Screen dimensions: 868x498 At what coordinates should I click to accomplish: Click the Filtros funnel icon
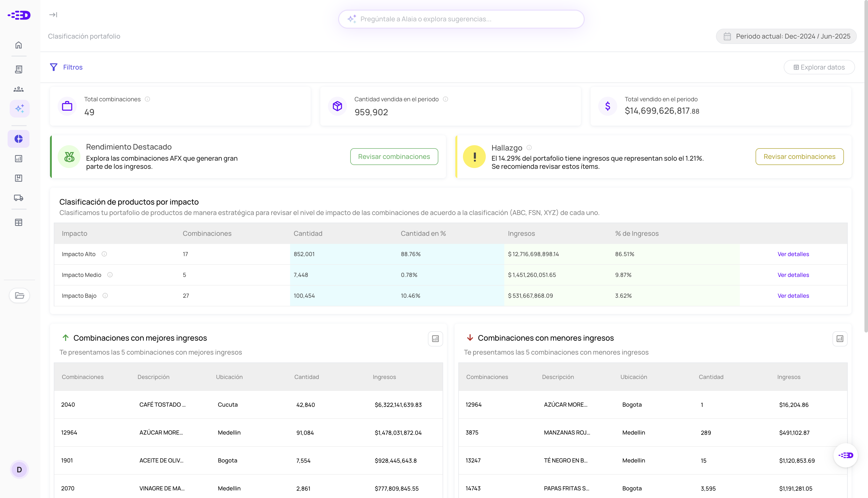(54, 67)
